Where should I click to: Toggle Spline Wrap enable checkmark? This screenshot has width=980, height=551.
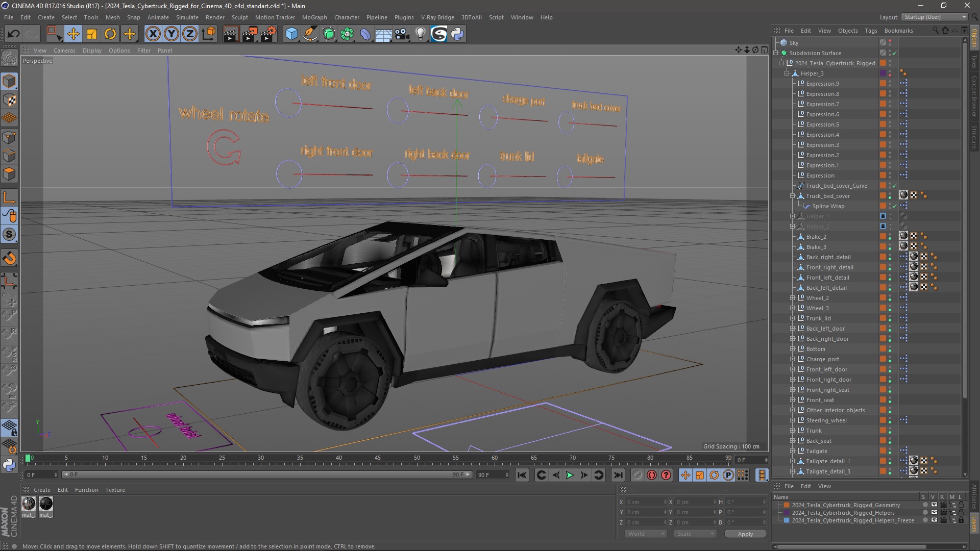click(895, 206)
